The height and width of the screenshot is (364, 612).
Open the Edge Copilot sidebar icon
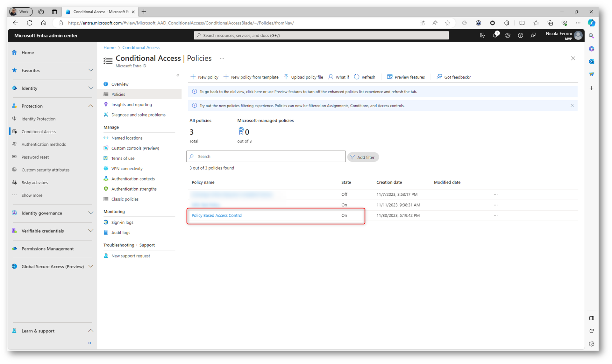click(592, 23)
